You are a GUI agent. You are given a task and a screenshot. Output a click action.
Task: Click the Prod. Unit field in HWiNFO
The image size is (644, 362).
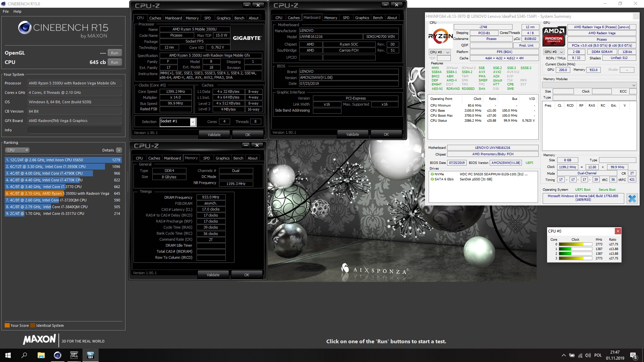(x=526, y=46)
